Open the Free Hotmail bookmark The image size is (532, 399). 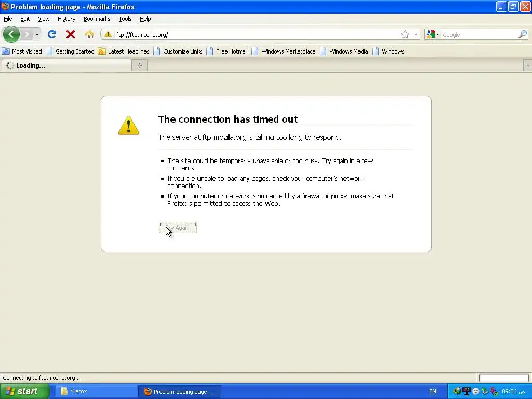pos(227,51)
